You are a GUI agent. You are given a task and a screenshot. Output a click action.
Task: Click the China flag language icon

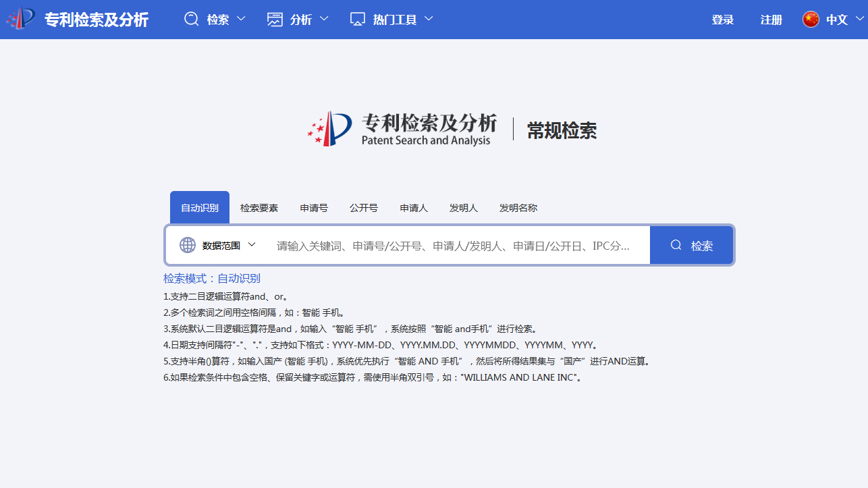click(x=811, y=20)
